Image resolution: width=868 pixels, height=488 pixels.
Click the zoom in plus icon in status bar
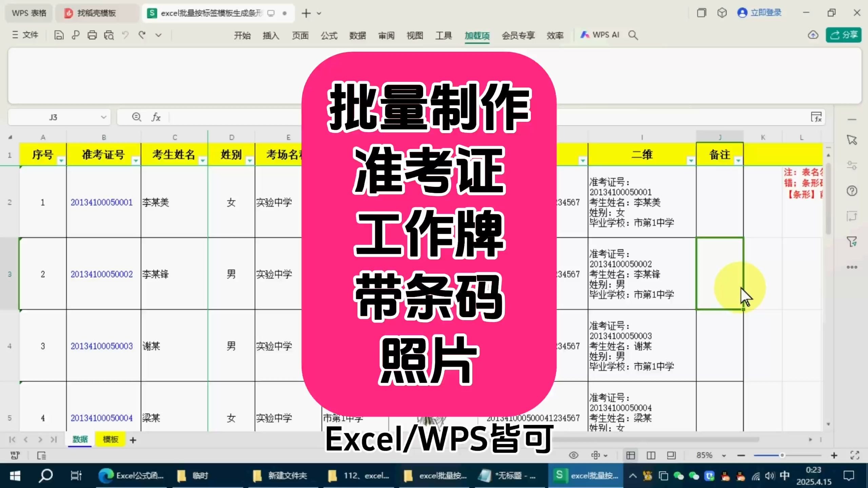[x=834, y=455]
